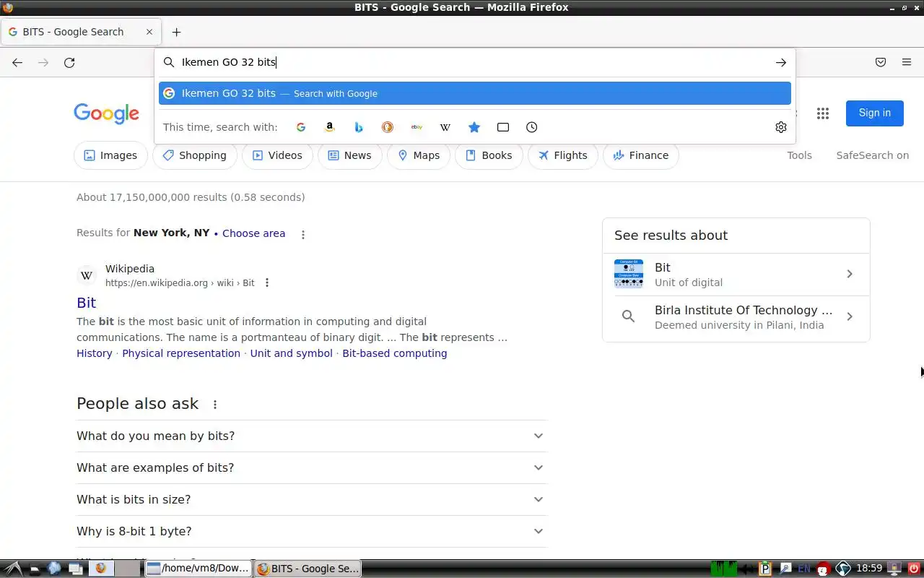The image size is (924, 578).
Task: Close the BITS - Google Search tab
Action: point(149,32)
